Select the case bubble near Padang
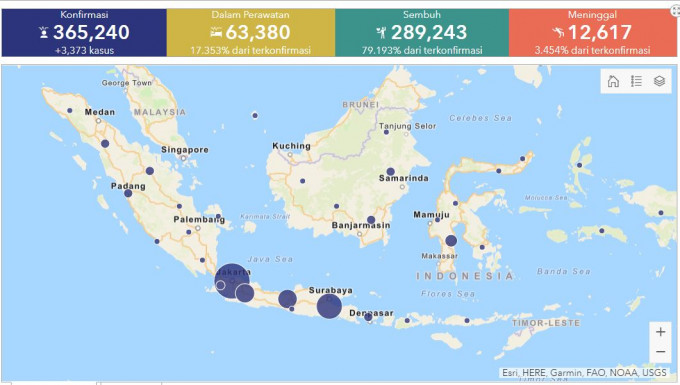The width and height of the screenshot is (680, 385). point(128,193)
